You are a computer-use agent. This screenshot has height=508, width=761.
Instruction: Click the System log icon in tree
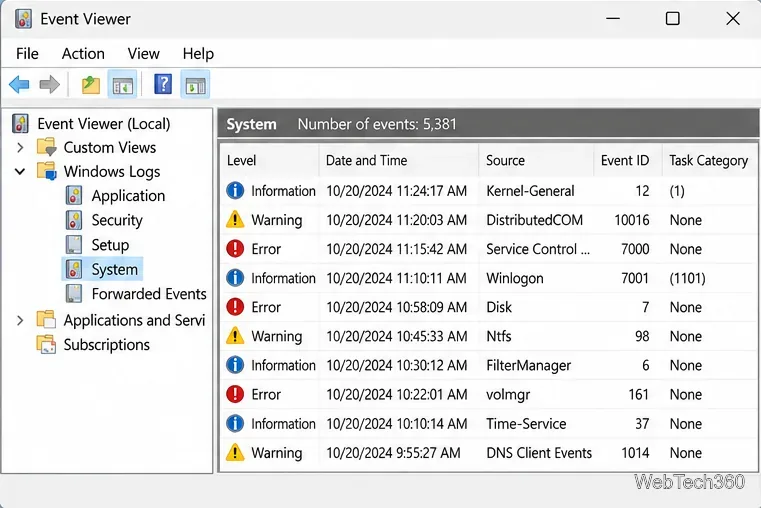pyautogui.click(x=74, y=269)
